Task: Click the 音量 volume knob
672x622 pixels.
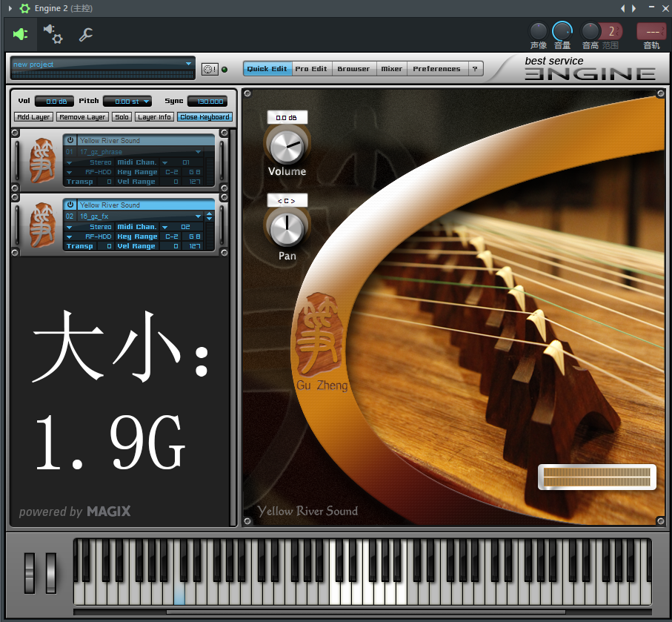Action: pos(562,31)
